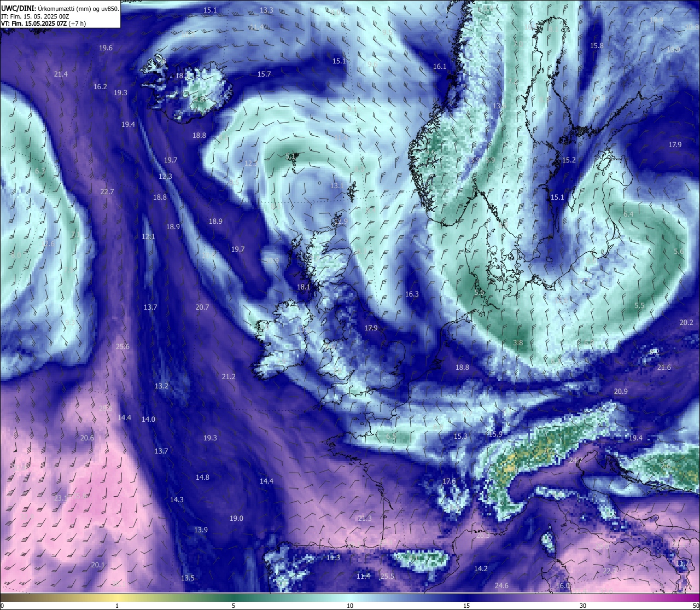Click the 21.3 value over France
This screenshot has height=610, width=700.
(364, 519)
